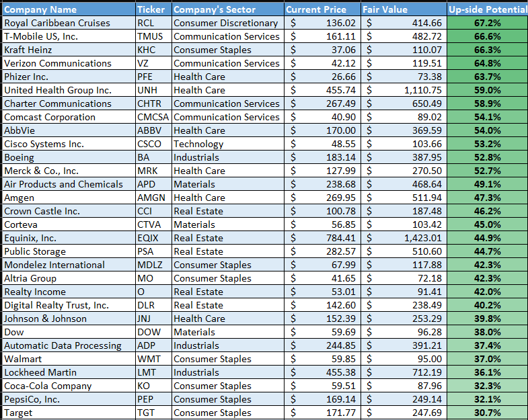The height and width of the screenshot is (420, 528).
Task: Select Air Products and Chemicals cell
Action: point(69,184)
